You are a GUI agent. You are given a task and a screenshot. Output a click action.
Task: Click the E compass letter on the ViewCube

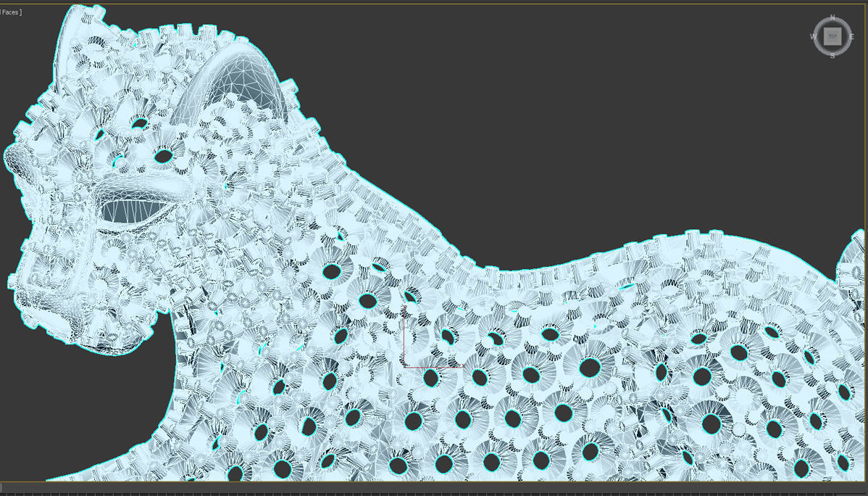point(852,37)
